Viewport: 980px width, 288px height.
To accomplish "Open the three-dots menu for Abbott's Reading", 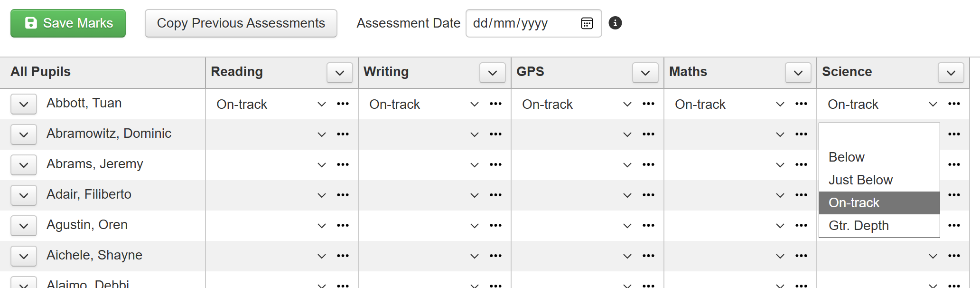I will 343,104.
